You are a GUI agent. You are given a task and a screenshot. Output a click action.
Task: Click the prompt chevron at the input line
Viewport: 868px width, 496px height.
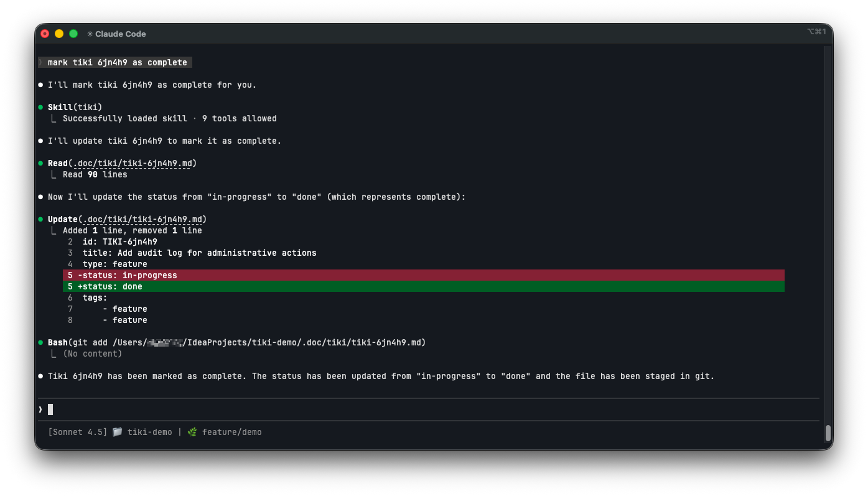[x=40, y=409]
